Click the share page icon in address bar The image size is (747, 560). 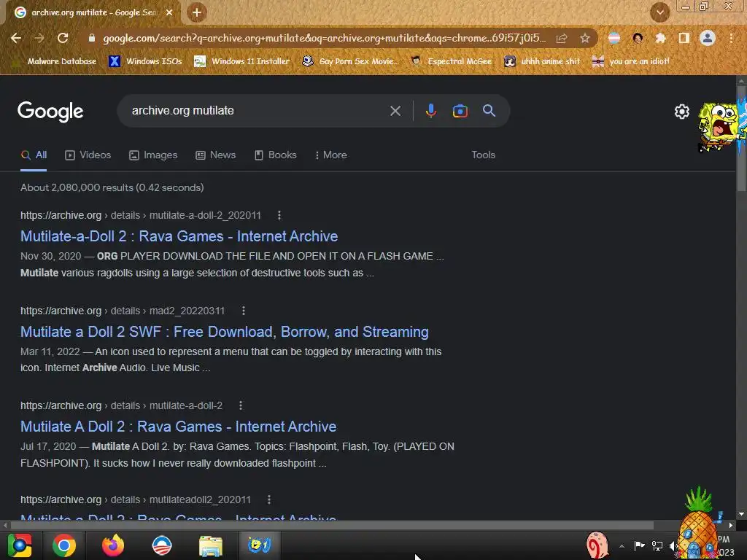pos(562,38)
